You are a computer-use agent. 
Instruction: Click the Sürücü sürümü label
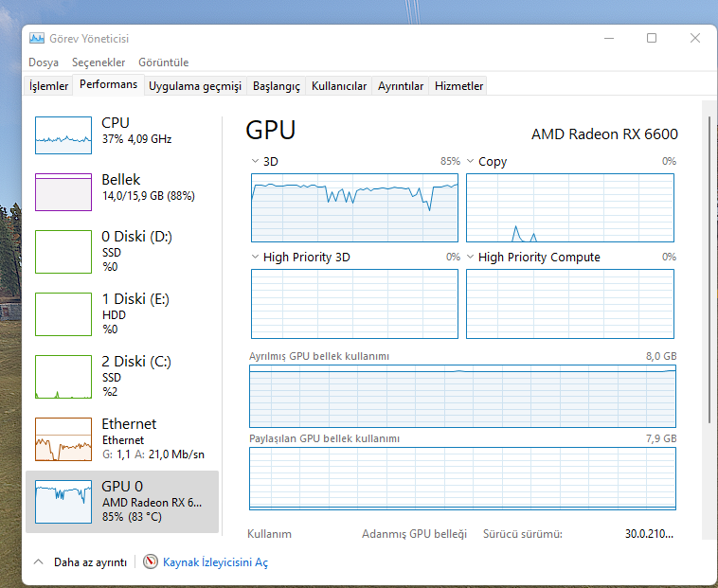click(x=523, y=534)
